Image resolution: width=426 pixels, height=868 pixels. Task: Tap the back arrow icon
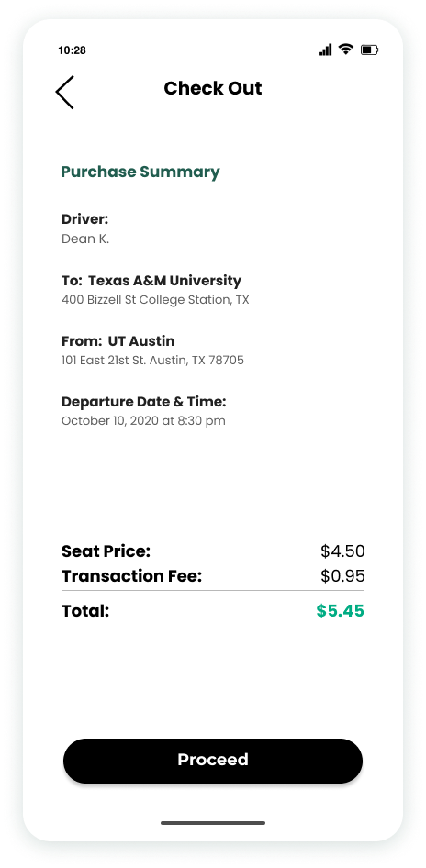point(65,93)
